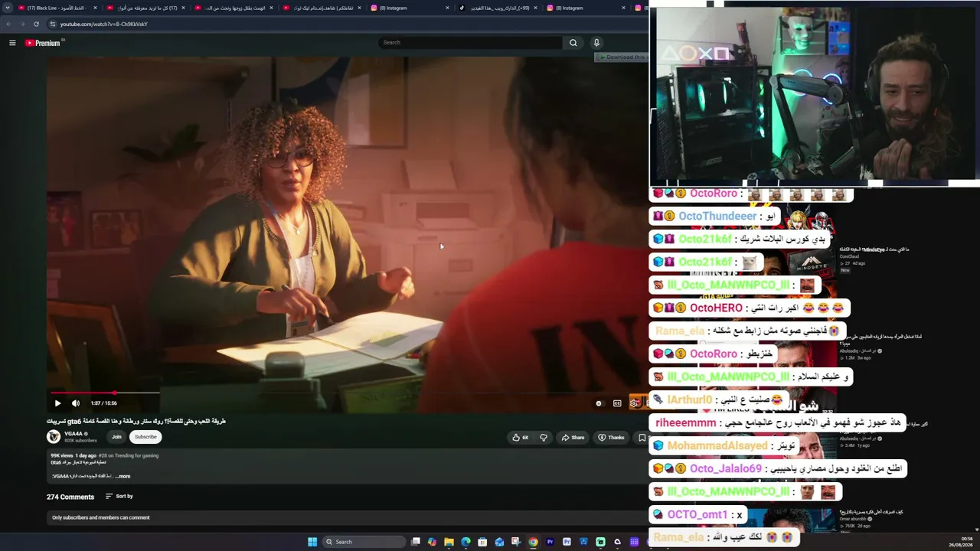The width and height of the screenshot is (980, 551).
Task: Open File Explorer from the taskbar
Action: point(449,542)
